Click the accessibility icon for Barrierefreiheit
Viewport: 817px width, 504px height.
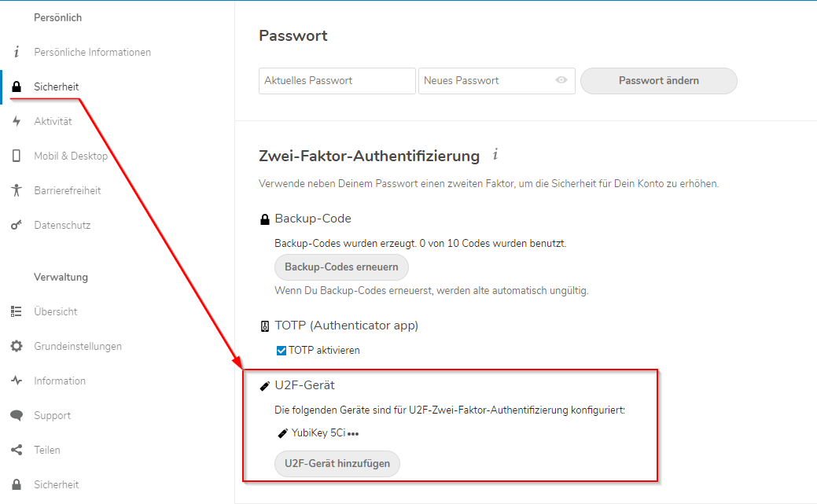(16, 190)
